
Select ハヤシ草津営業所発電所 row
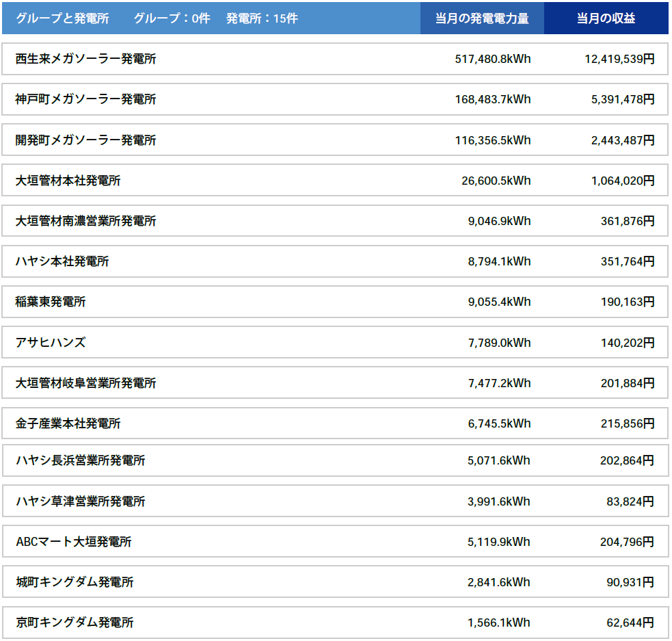coord(335,501)
